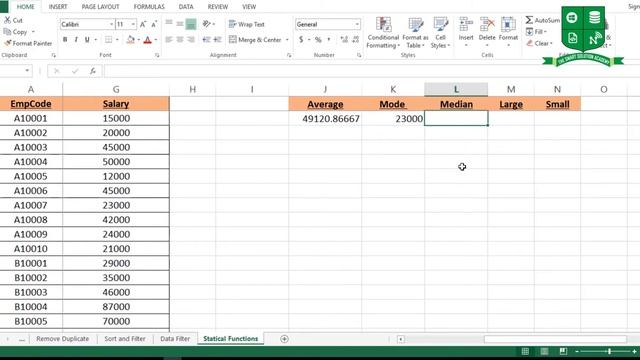Apply the red Font Color
This screenshot has height=360, width=640.
coord(148,40)
